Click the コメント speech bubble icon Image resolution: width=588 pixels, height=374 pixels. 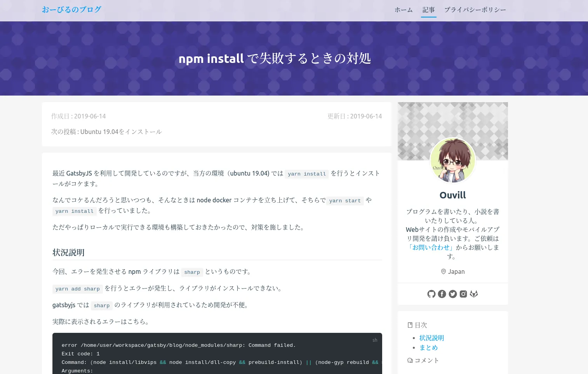point(410,360)
